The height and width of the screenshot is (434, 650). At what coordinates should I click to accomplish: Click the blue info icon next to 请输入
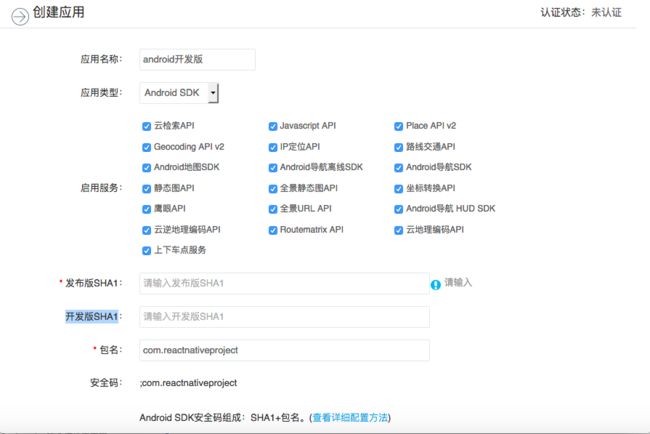[435, 285]
